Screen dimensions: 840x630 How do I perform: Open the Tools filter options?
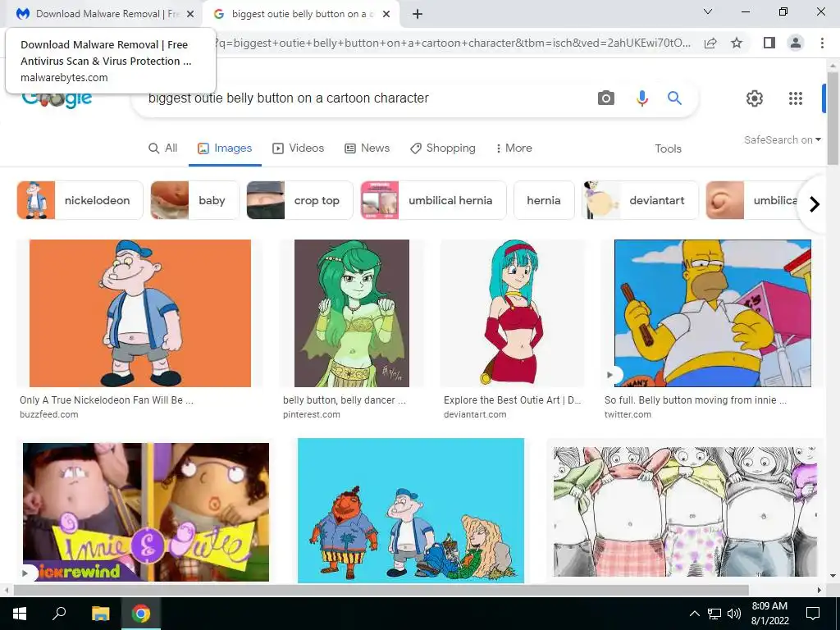click(668, 149)
